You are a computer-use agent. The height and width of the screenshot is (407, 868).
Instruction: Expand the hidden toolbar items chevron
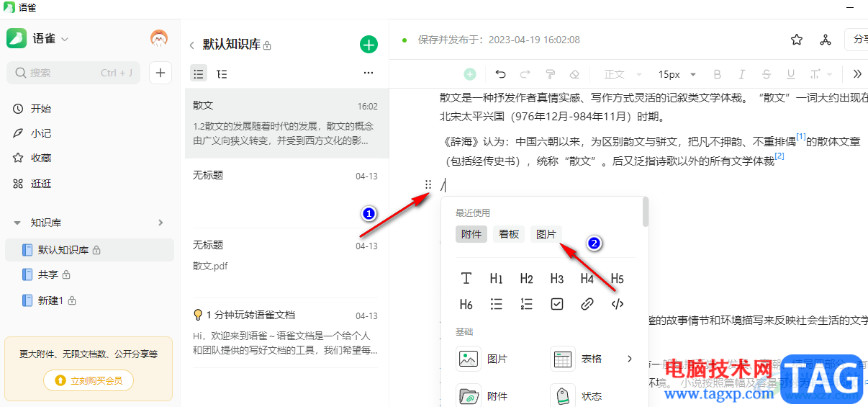click(856, 74)
